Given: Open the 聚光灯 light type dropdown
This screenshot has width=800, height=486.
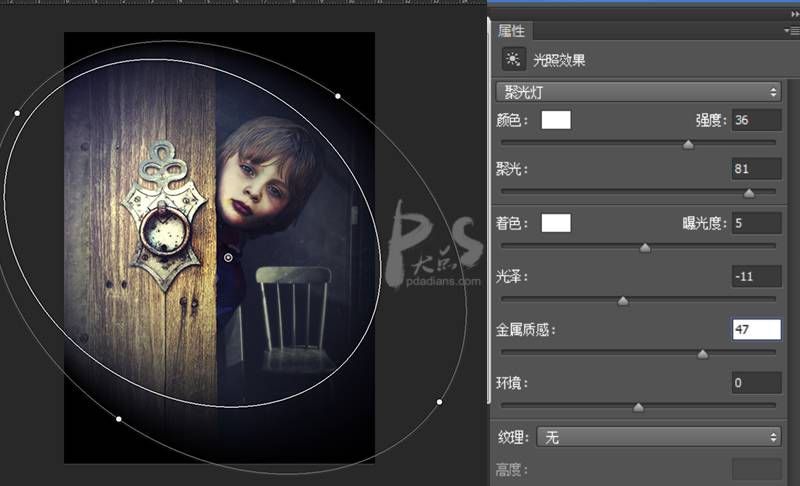Looking at the screenshot, I should (638, 92).
